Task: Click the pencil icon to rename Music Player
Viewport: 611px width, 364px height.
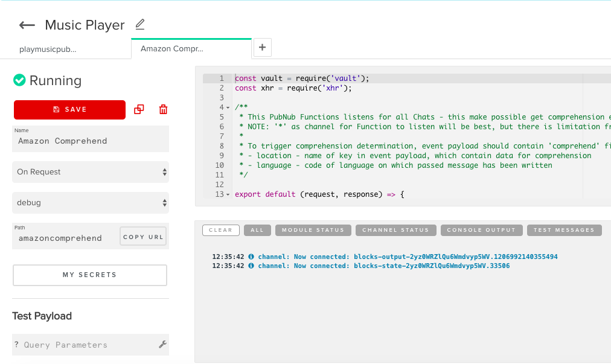Action: click(140, 25)
